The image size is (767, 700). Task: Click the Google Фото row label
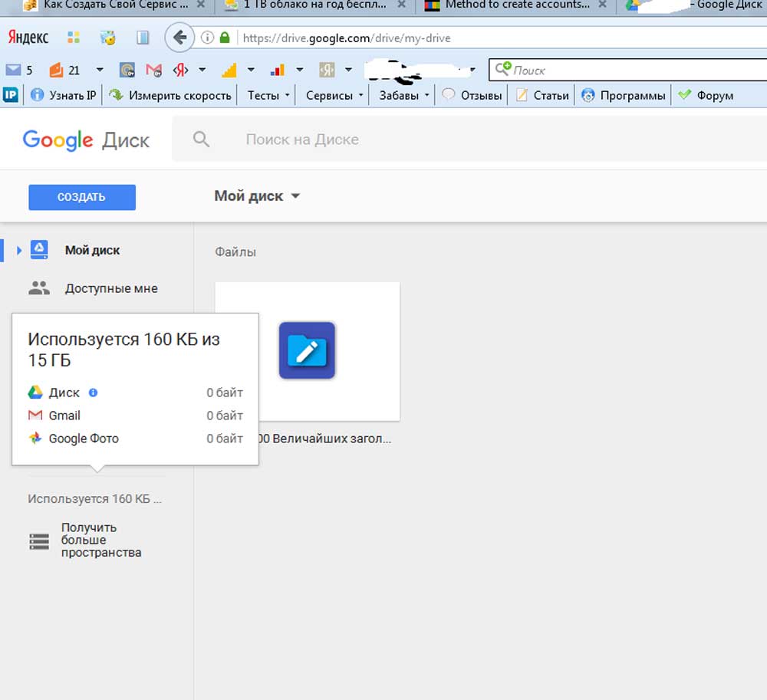(84, 439)
